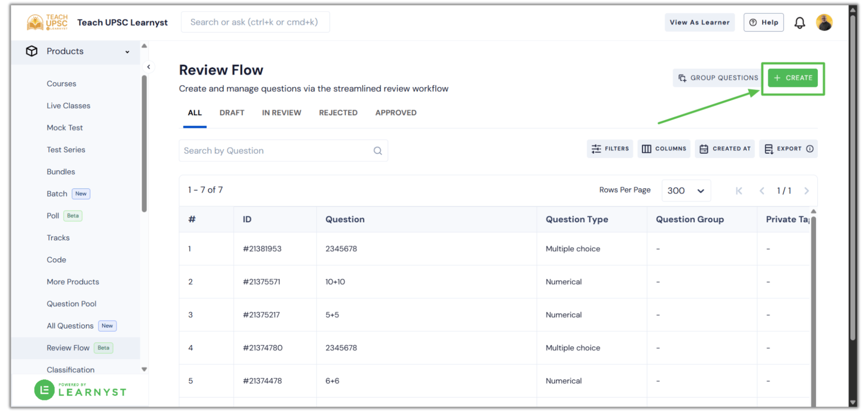This screenshot has height=412, width=868.
Task: Go to the first page of results
Action: [x=739, y=190]
